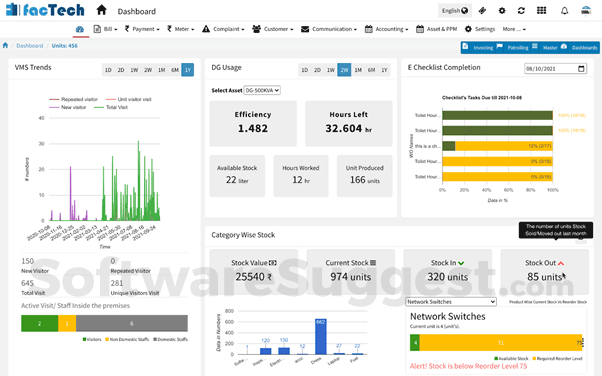Expand the Select Asset DG-500KVA dropdown
Image resolution: width=602 pixels, height=376 pixels.
point(262,90)
